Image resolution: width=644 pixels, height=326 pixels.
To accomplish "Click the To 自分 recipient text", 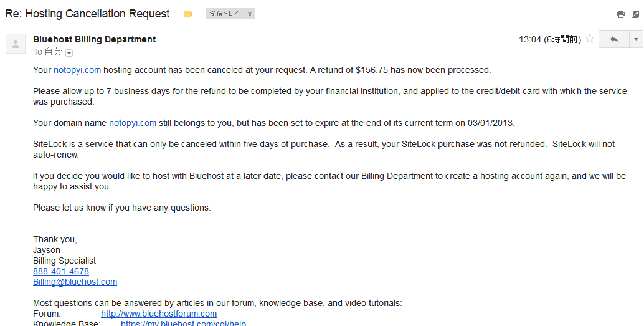I will [47, 52].
